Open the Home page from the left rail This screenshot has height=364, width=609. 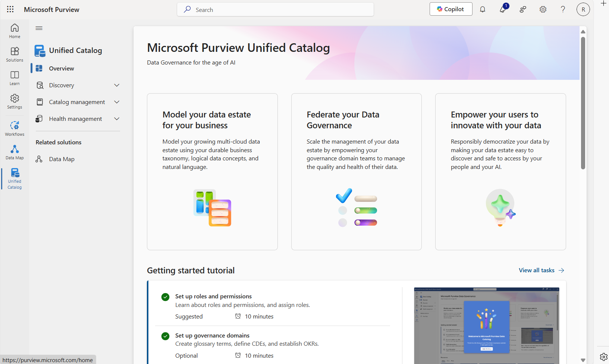click(x=14, y=31)
